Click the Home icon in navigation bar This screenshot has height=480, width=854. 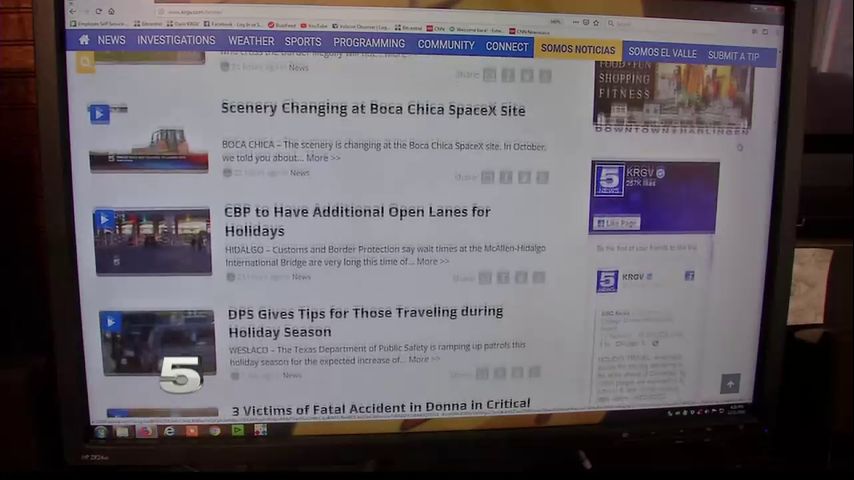(x=84, y=40)
